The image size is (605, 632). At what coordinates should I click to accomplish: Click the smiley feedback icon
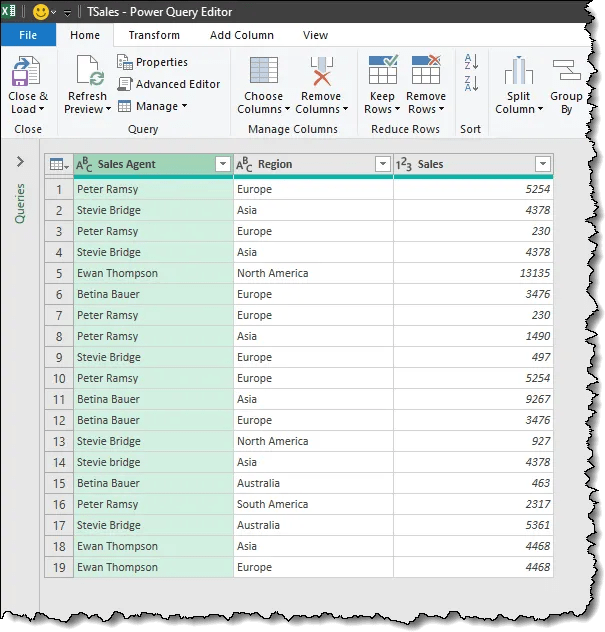[x=40, y=12]
